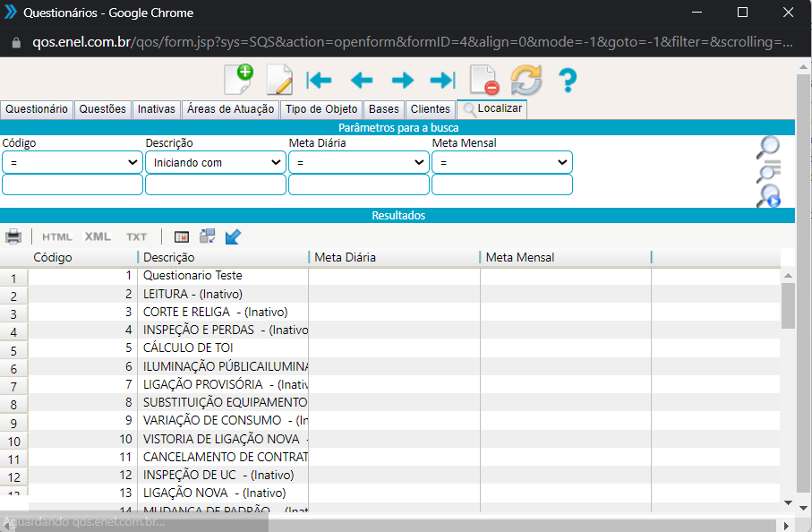The image size is (812, 532).
Task: Click the edit record pencil icon
Action: [x=279, y=80]
